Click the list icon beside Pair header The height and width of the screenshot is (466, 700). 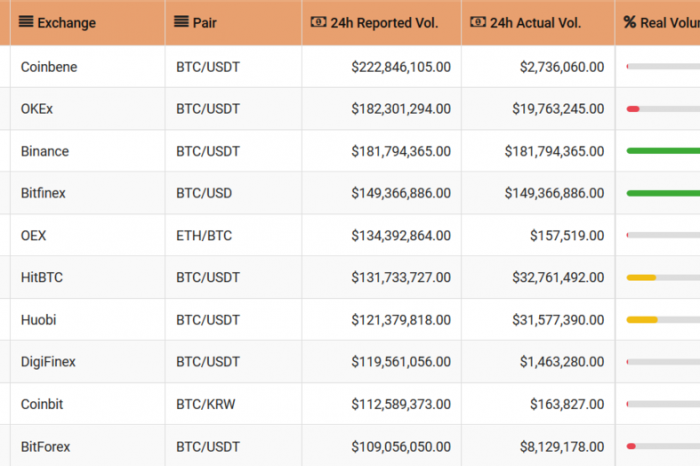[x=181, y=21]
